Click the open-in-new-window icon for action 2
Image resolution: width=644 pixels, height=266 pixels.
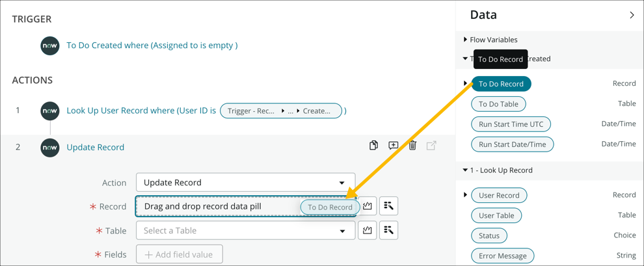click(431, 146)
